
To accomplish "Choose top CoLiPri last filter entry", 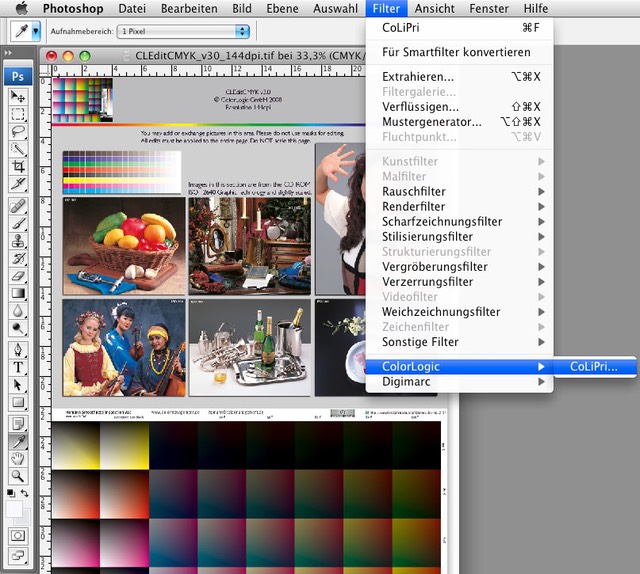I will pyautogui.click(x=460, y=28).
